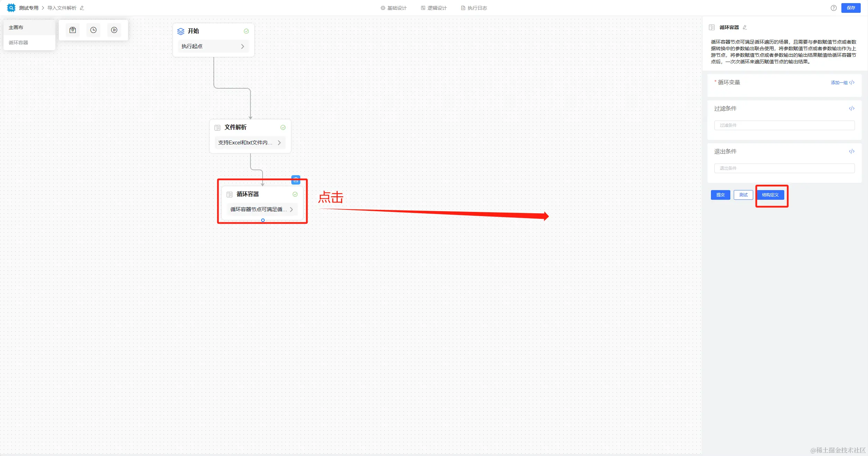Click the delete trash icon above 循环容器 node
Viewport: 868px width, 456px height.
(296, 180)
